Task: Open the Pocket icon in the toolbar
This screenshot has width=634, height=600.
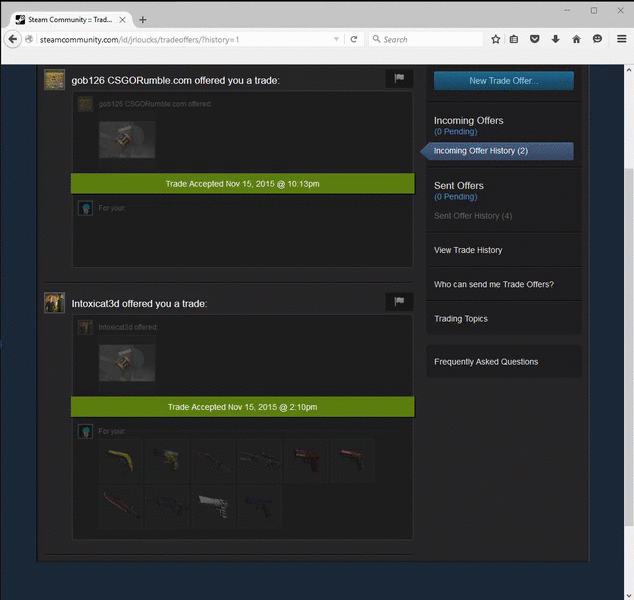Action: pos(535,39)
